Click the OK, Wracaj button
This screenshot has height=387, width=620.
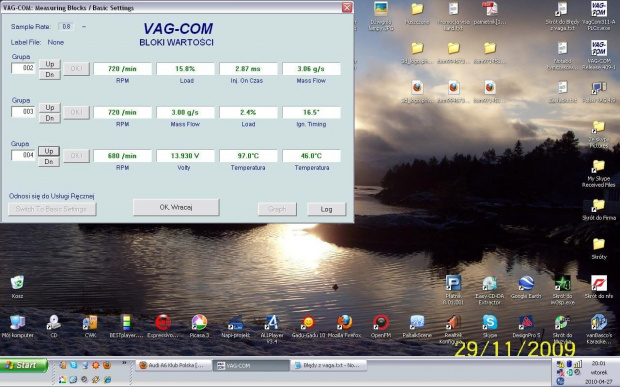click(x=176, y=207)
